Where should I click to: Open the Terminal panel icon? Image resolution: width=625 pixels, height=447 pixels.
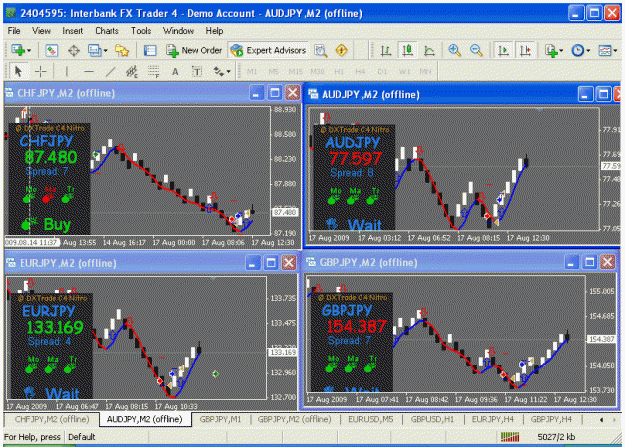150,50
